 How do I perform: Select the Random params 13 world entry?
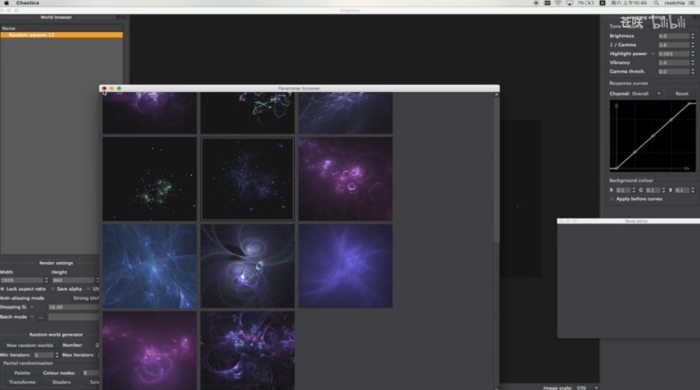(x=62, y=35)
